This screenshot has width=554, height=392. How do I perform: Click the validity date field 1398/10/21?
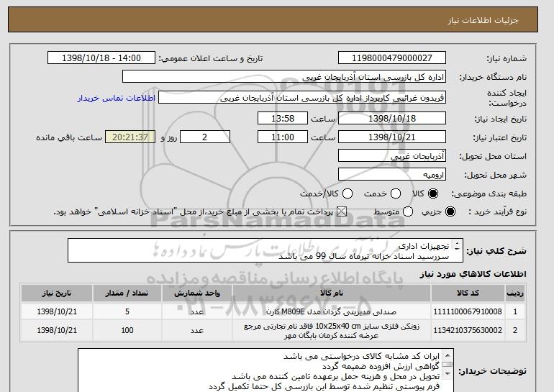(392, 137)
